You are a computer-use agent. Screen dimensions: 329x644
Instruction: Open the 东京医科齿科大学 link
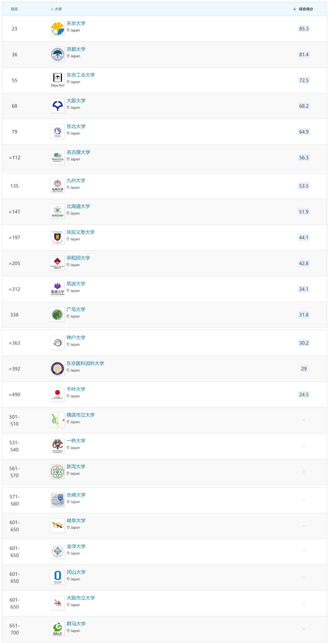[85, 363]
